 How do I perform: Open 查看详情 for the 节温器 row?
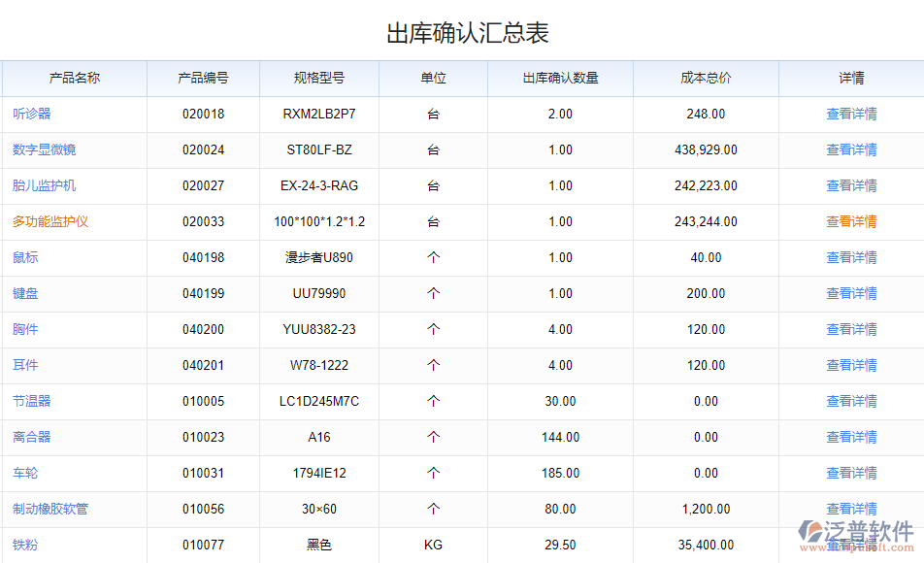pyautogui.click(x=851, y=401)
